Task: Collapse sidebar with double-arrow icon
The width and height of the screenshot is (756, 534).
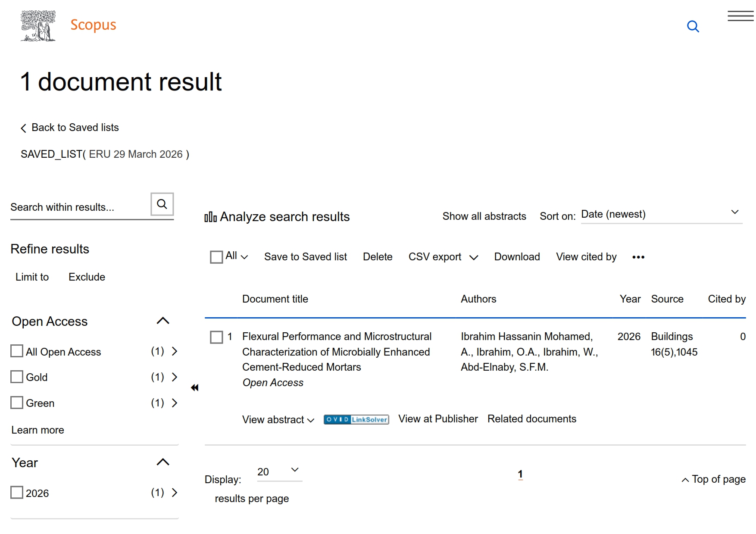Action: point(195,388)
